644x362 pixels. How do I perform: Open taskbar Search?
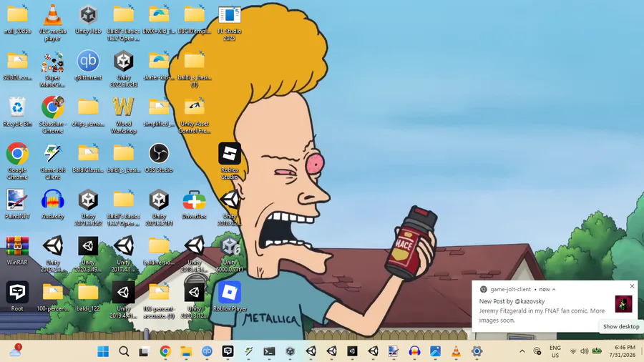click(124, 351)
